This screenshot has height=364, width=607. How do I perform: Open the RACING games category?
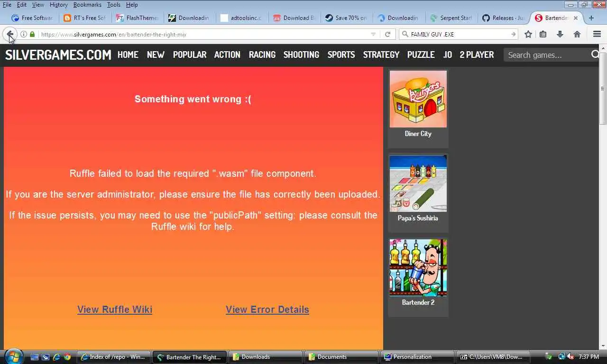pyautogui.click(x=262, y=55)
